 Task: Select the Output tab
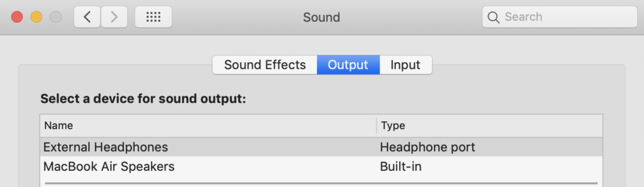348,65
